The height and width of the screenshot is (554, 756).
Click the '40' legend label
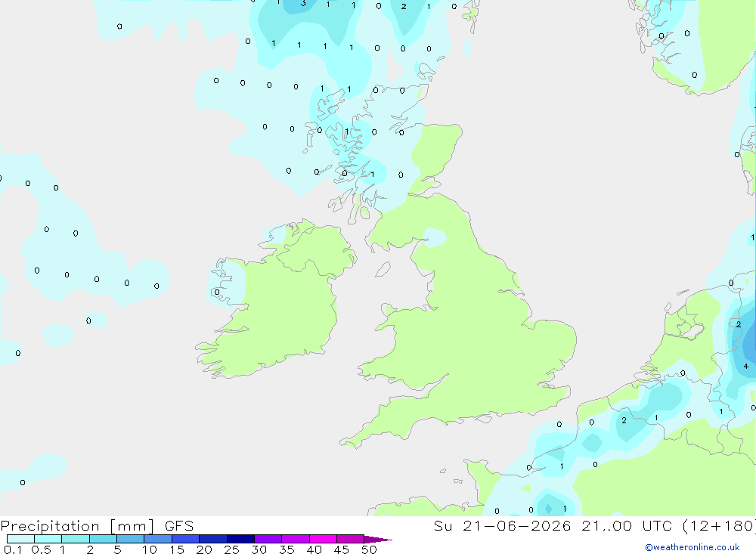pos(314,549)
